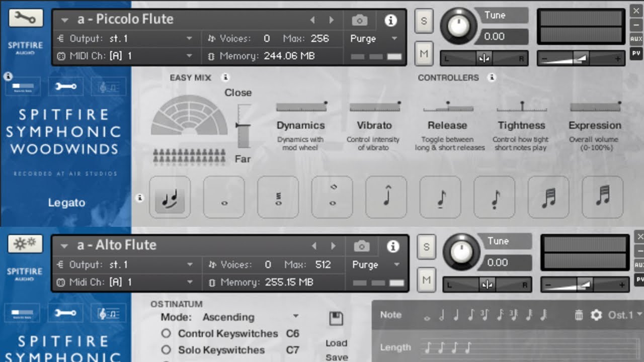
Task: Open the Ost.1 pattern selector
Action: [625, 315]
